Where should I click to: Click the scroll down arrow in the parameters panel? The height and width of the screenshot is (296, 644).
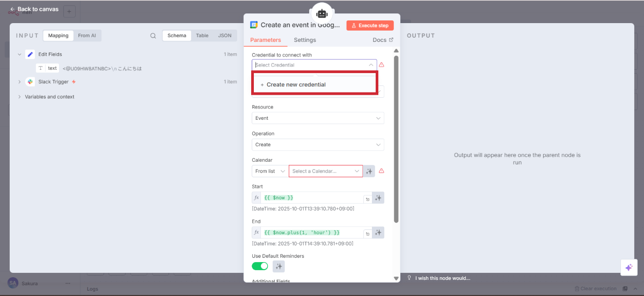[x=396, y=278]
